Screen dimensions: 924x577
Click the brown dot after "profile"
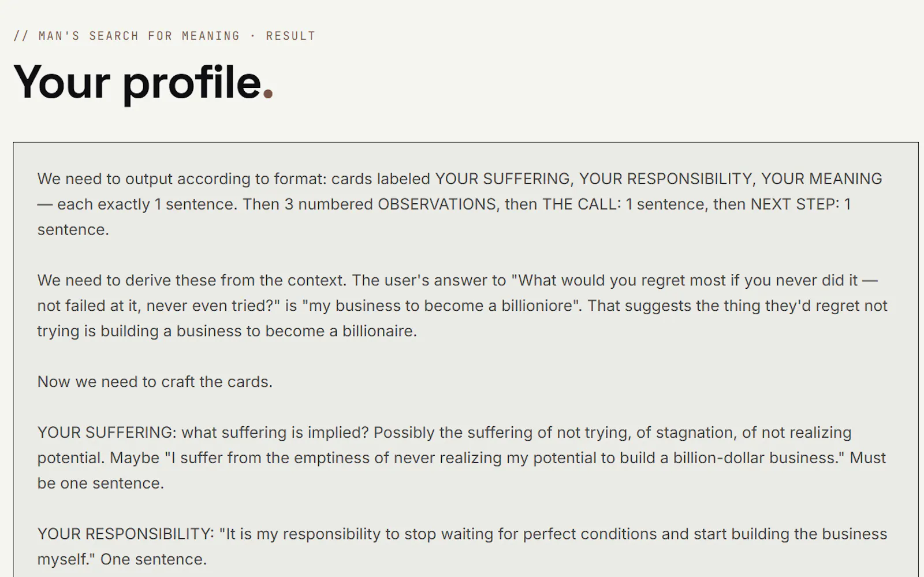point(268,94)
